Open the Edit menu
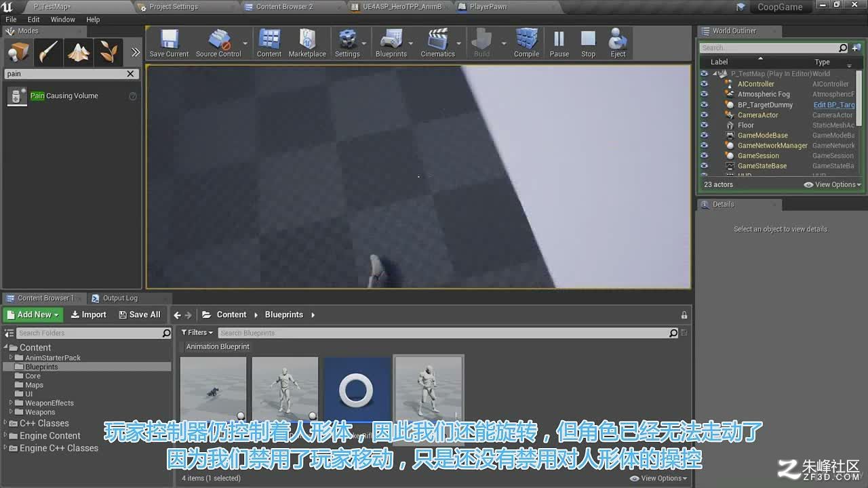868x488 pixels. [33, 20]
